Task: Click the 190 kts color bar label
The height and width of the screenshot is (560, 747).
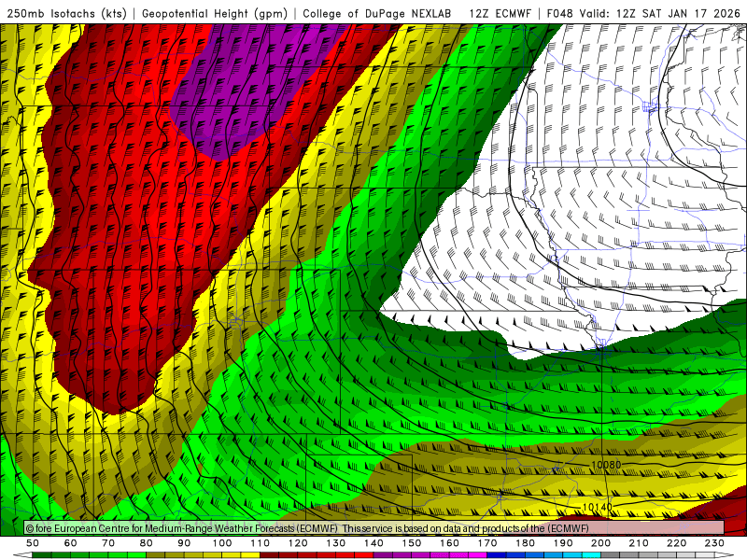Action: [563, 543]
